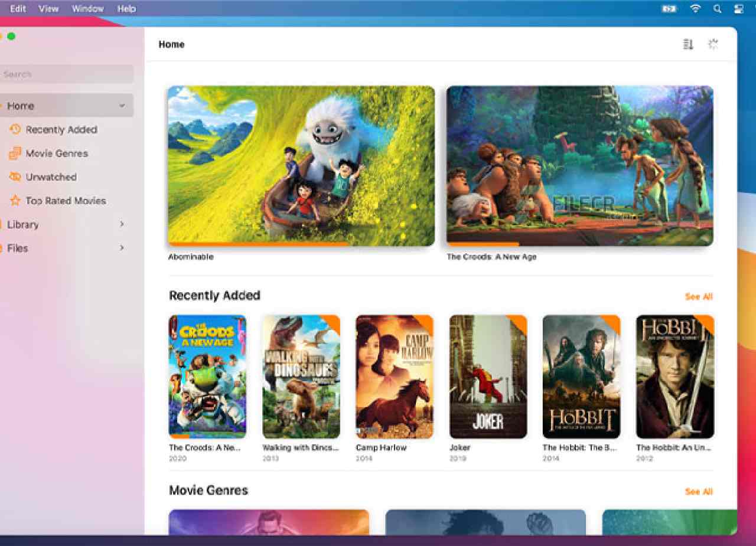The width and height of the screenshot is (756, 546).
Task: Click 'Walking with Dinos...' title text
Action: 301,447
